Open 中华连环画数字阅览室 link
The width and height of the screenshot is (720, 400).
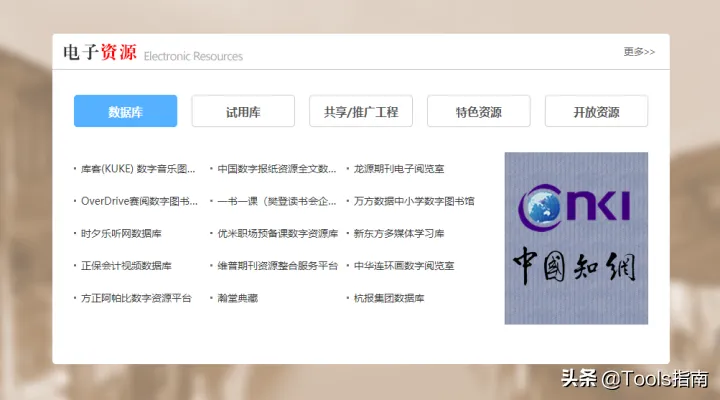(404, 266)
